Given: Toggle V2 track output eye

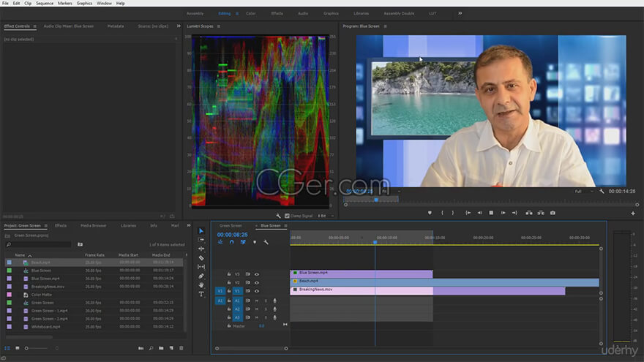Looking at the screenshot, I should click(x=257, y=283).
